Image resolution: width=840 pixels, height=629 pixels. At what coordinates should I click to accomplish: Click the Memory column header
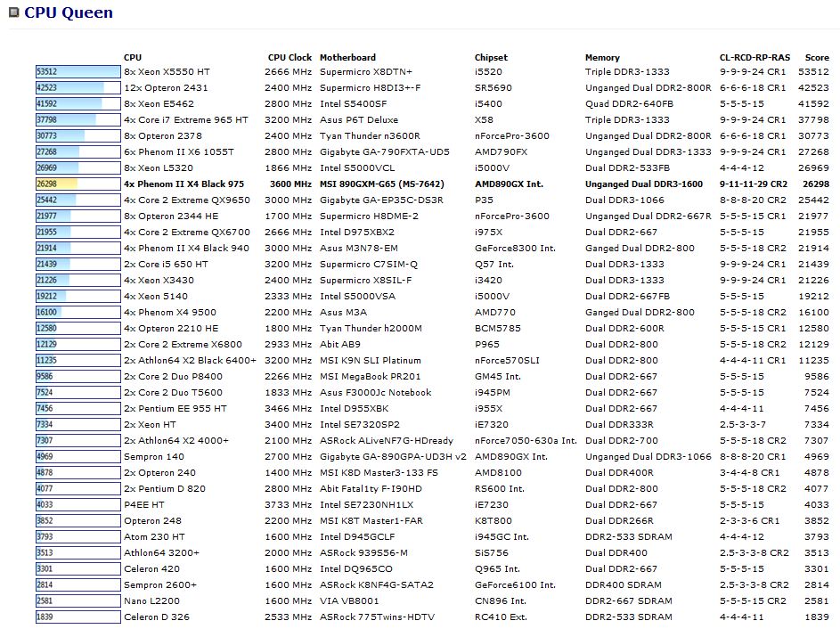pos(602,57)
